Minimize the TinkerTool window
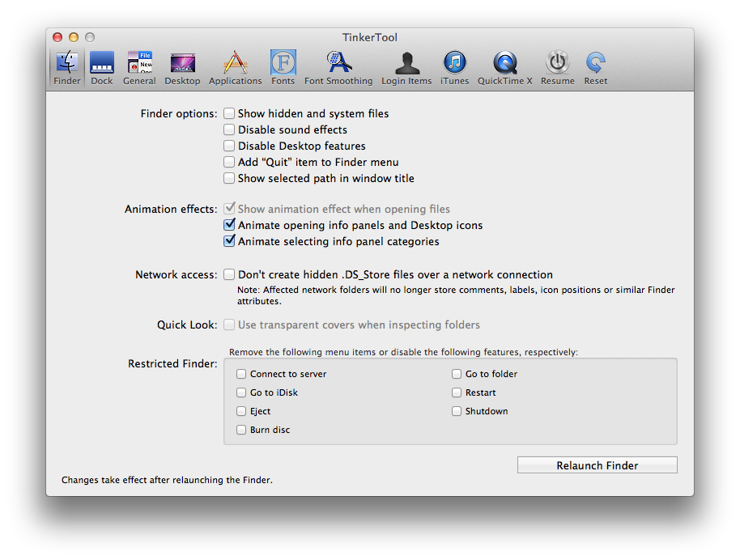Image resolution: width=740 pixels, height=560 pixels. click(x=74, y=37)
